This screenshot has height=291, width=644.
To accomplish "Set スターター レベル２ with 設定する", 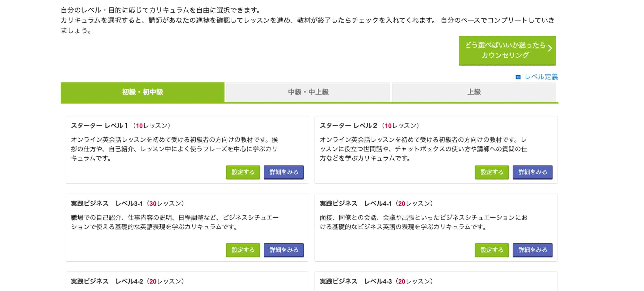I will tap(491, 172).
